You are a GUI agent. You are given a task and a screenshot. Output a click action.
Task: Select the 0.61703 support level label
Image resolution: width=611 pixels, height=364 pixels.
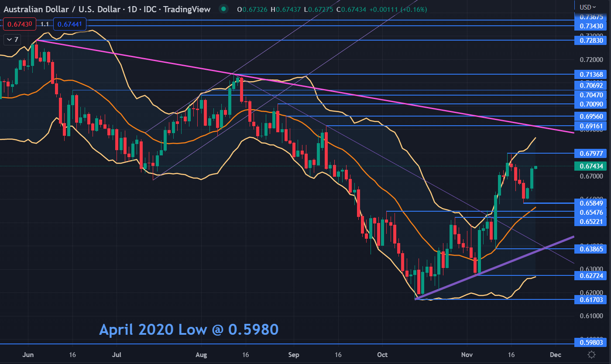591,299
